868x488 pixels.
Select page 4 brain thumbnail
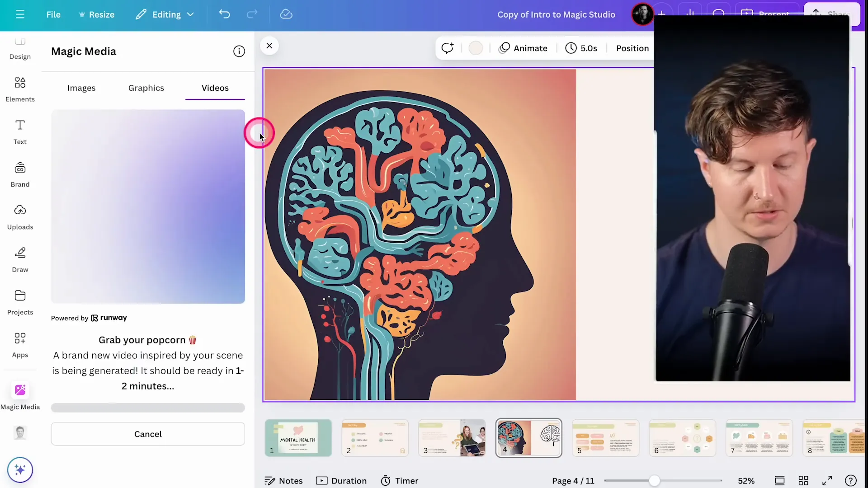pos(529,437)
